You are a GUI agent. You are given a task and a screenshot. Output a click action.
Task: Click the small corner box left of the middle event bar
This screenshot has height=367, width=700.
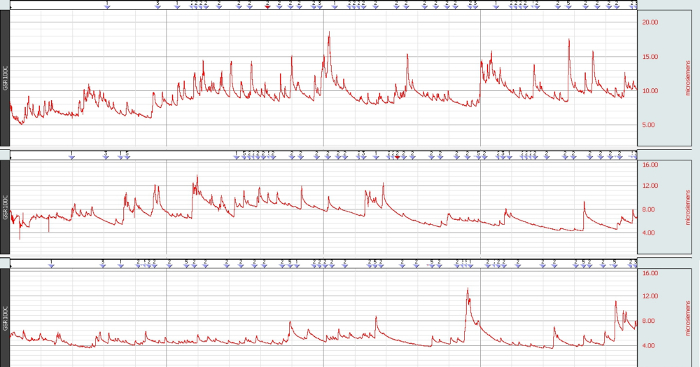click(x=5, y=155)
